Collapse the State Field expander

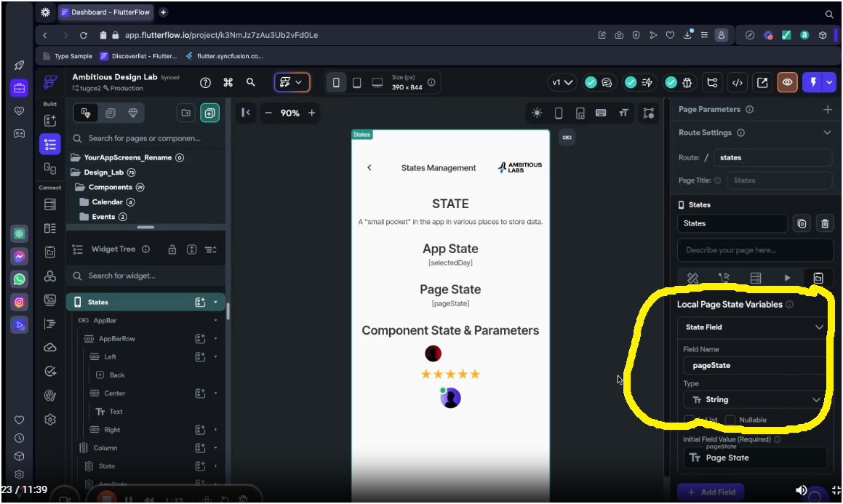[x=819, y=327]
